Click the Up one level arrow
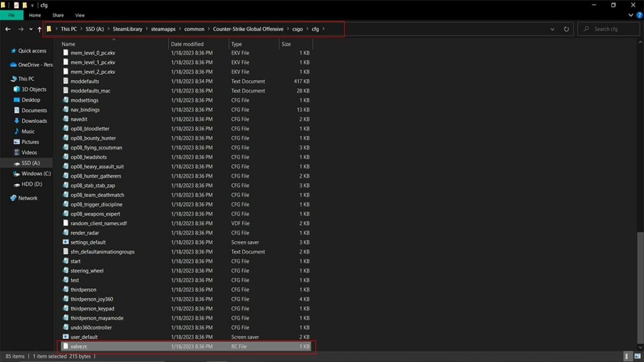 pos(39,29)
